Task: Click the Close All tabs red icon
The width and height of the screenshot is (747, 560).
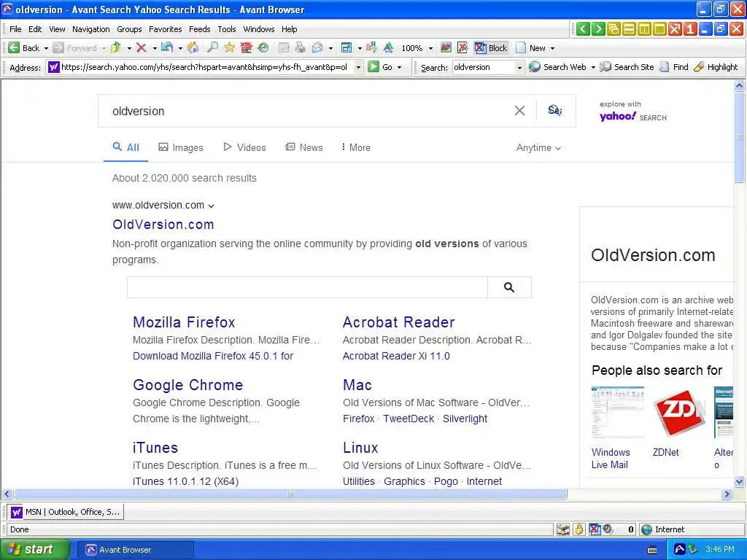Action: point(675,29)
